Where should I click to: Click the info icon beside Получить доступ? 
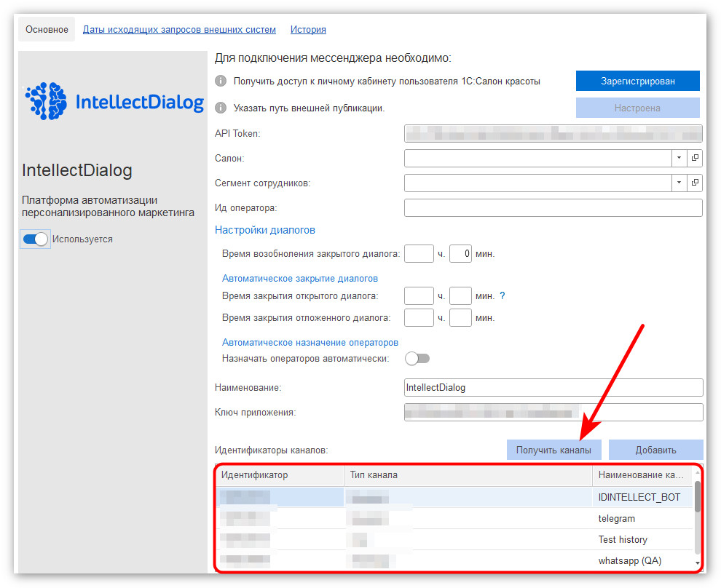pos(221,81)
